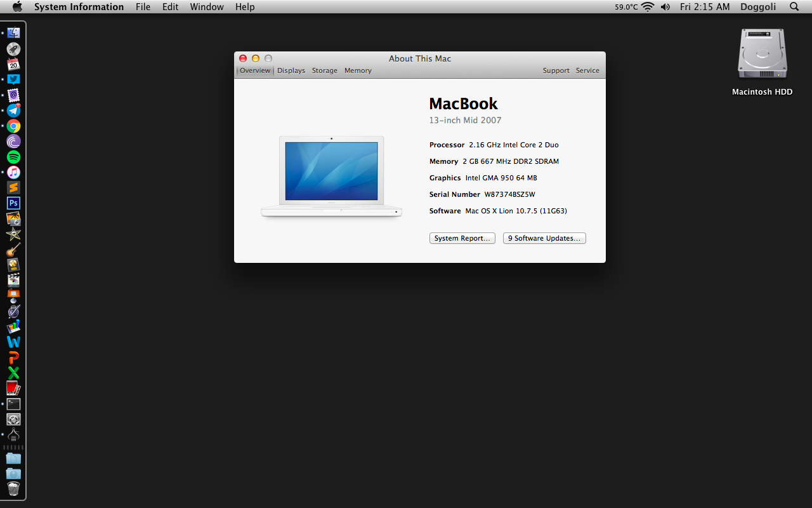Open the volume control in menu bar
The width and height of the screenshot is (812, 508).
(665, 7)
